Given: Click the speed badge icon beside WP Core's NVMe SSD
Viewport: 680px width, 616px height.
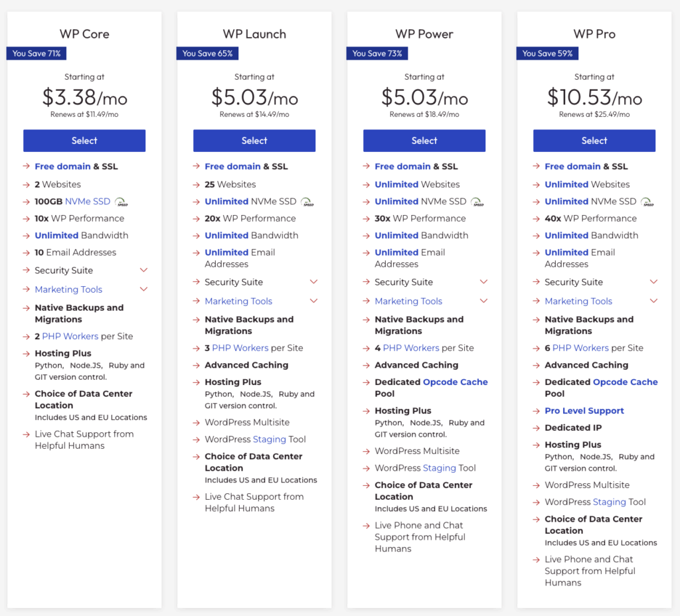Looking at the screenshot, I should (120, 201).
